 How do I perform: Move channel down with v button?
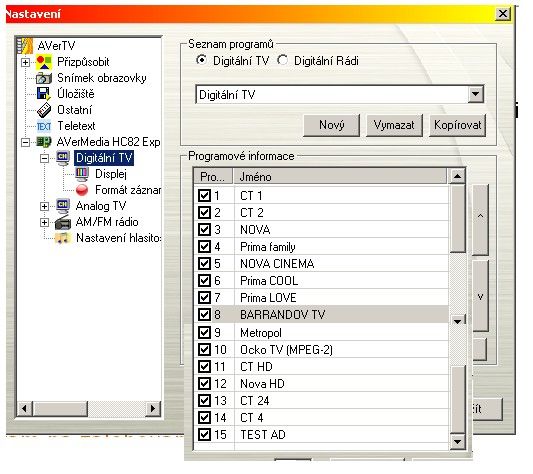[x=481, y=296]
